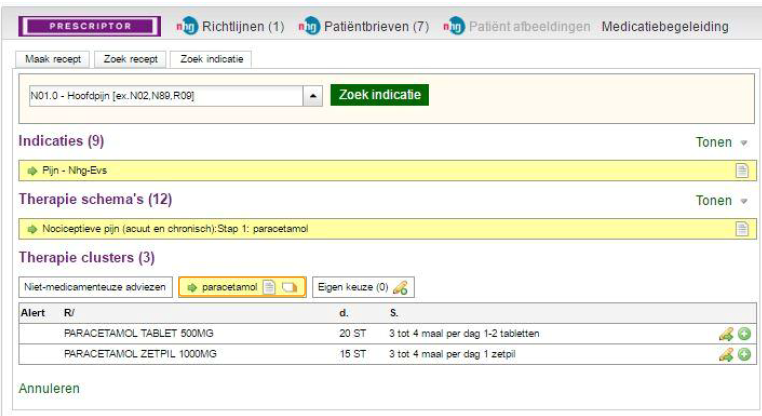The image size is (762, 416).
Task: Select the Zoek indicatie tab
Action: [211, 59]
